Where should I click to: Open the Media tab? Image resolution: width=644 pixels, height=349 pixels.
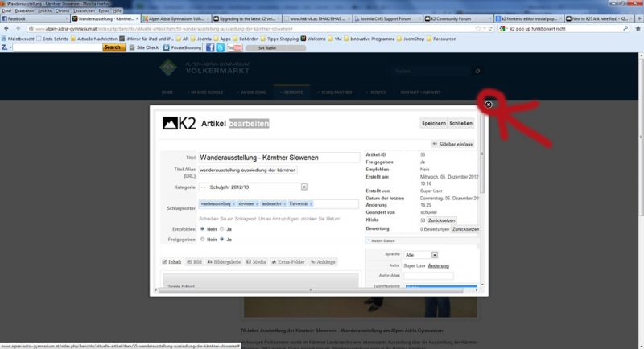coord(256,261)
